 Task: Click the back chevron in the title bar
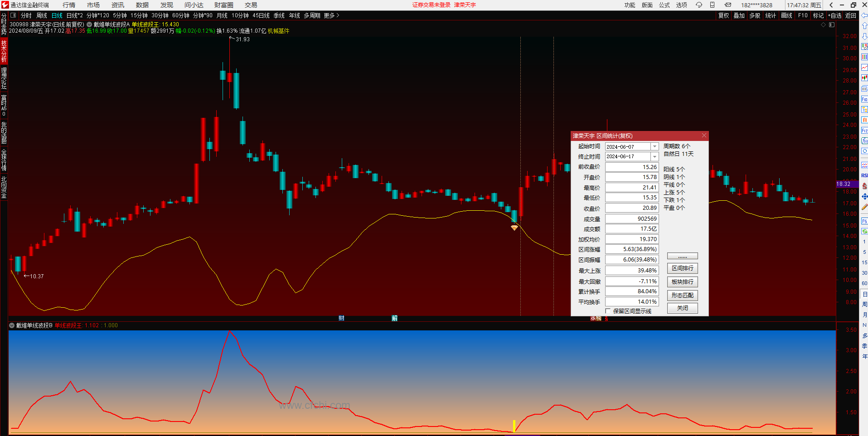831,5
